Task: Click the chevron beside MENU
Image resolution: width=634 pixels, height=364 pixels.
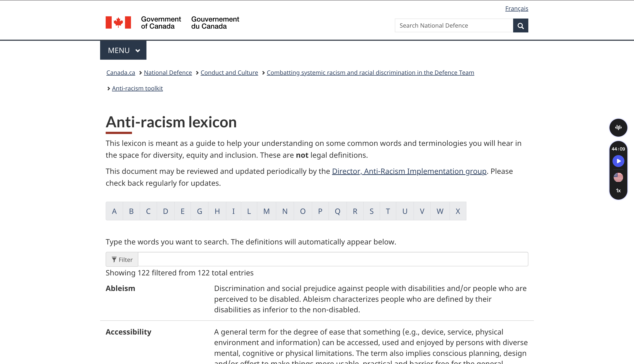Action: click(x=138, y=50)
